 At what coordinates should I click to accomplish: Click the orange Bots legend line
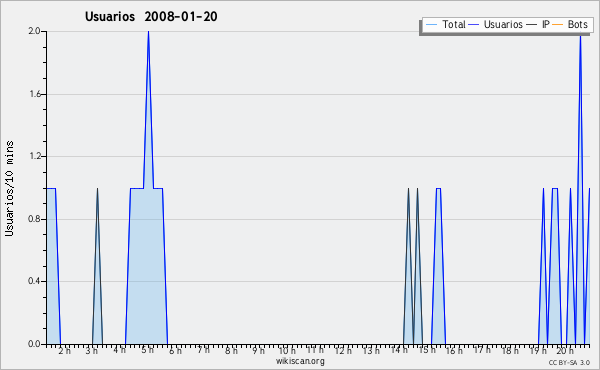point(558,25)
